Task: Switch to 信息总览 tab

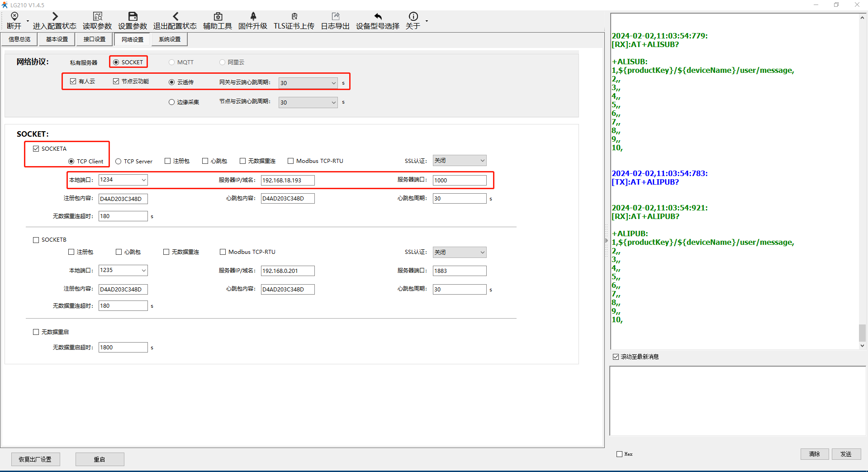Action: (19, 39)
